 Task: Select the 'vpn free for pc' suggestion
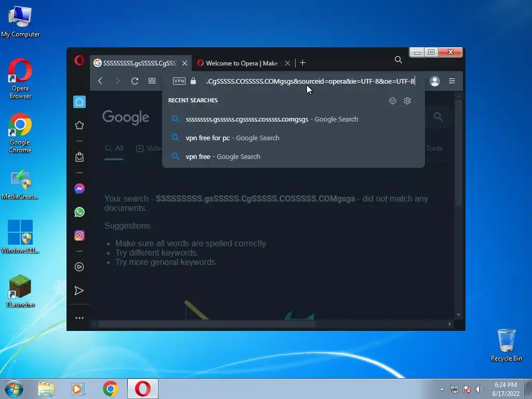point(294,138)
